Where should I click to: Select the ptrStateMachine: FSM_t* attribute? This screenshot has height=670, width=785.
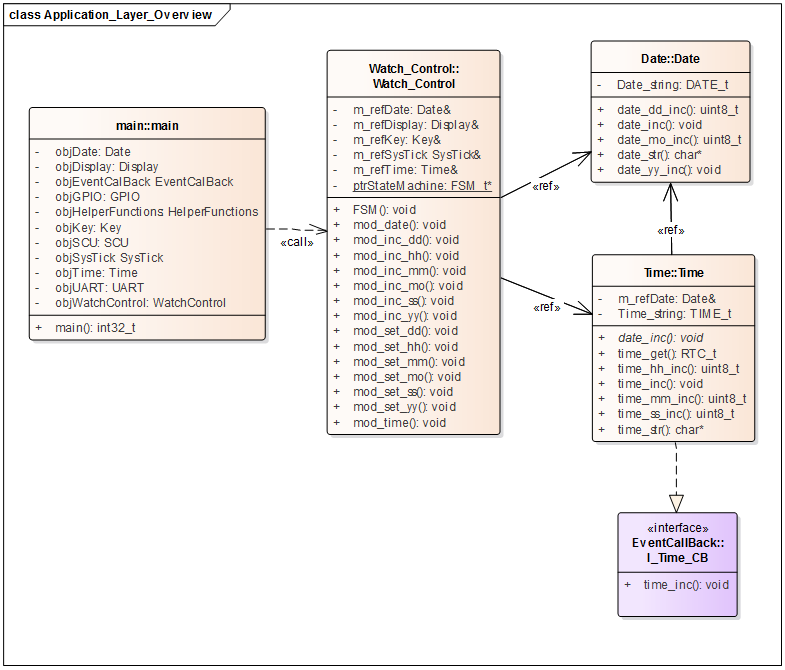422,186
